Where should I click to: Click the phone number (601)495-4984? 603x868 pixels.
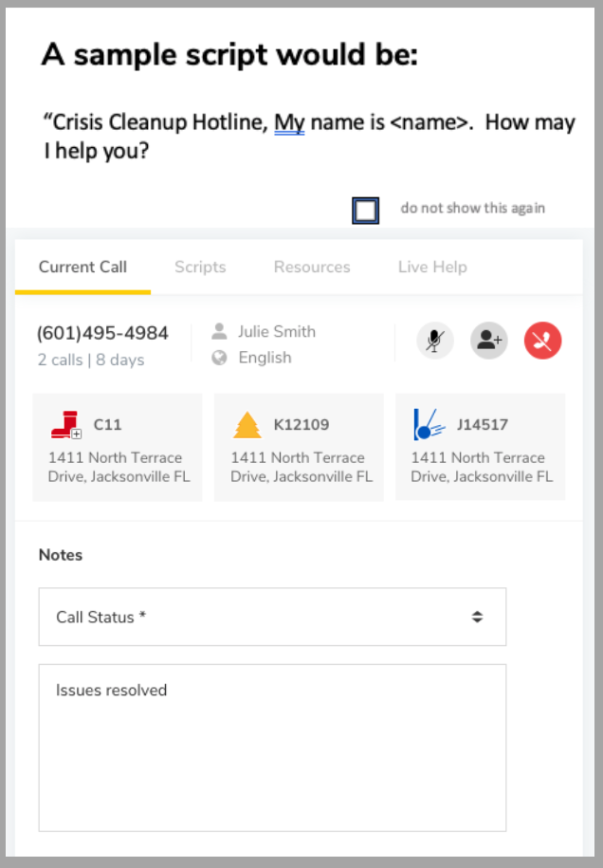click(103, 333)
